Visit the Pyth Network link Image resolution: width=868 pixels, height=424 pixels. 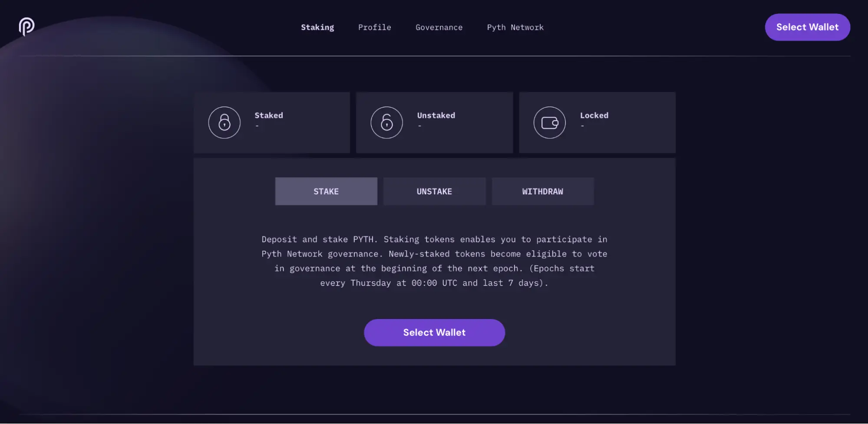click(x=515, y=27)
